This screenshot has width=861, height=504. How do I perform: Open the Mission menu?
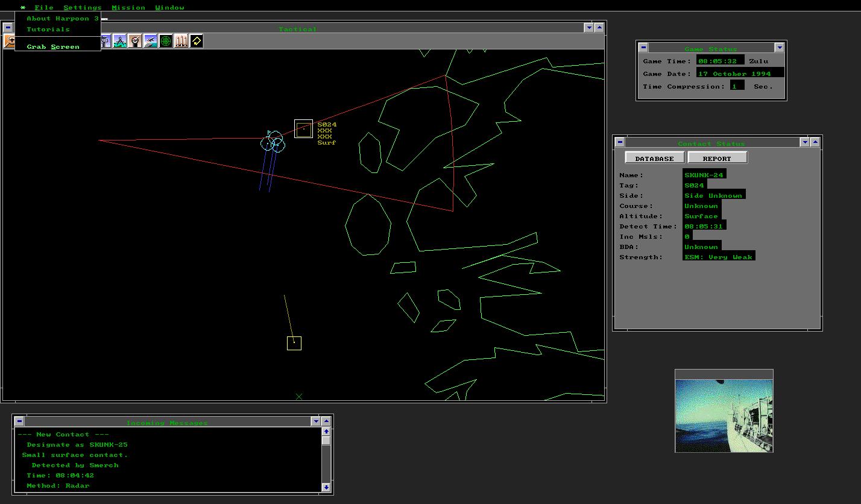[128, 7]
